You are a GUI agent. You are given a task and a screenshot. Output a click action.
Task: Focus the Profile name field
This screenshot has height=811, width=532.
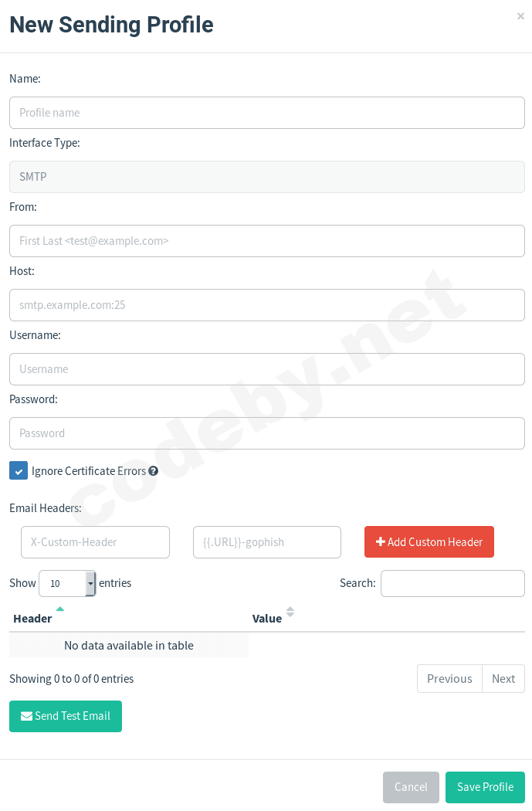click(x=266, y=113)
